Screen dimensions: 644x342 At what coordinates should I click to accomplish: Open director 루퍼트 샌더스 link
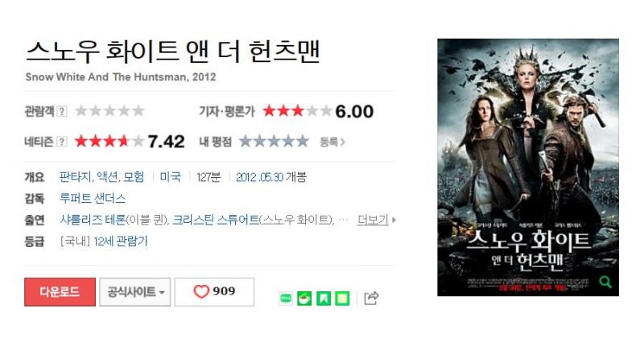tap(93, 198)
